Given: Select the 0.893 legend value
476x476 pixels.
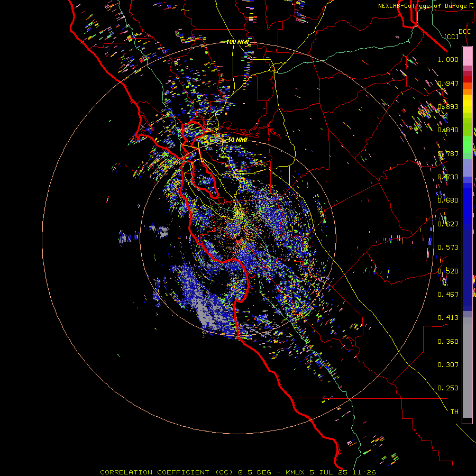Looking at the screenshot, I should (x=448, y=106).
